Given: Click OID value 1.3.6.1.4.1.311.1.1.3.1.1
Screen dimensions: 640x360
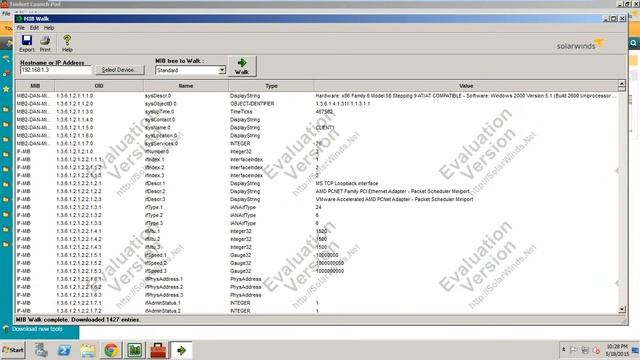Looking at the screenshot, I should click(x=343, y=104).
